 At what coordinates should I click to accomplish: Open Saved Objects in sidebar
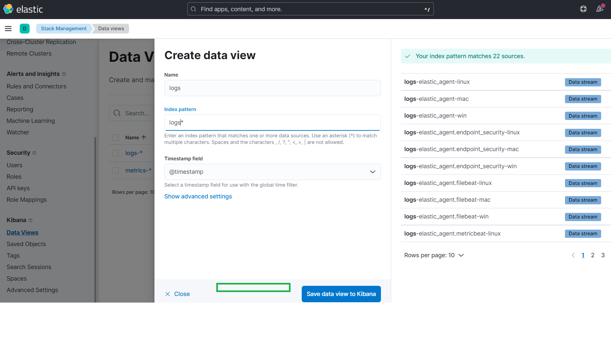(x=26, y=244)
